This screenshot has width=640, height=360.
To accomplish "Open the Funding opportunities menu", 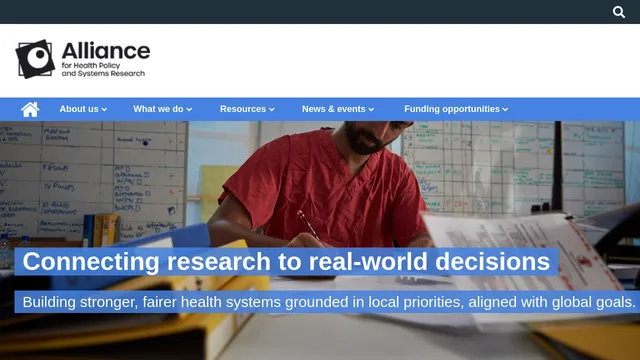I will click(x=456, y=109).
